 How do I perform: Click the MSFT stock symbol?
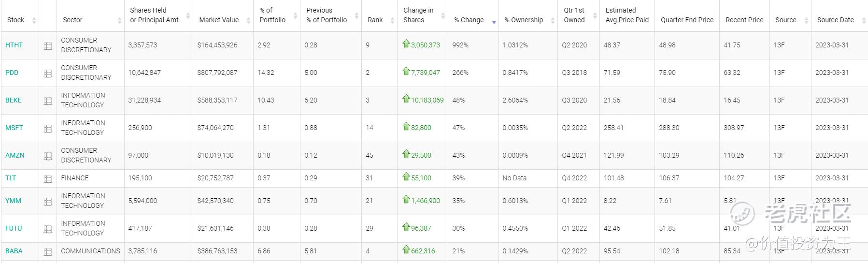click(x=14, y=128)
